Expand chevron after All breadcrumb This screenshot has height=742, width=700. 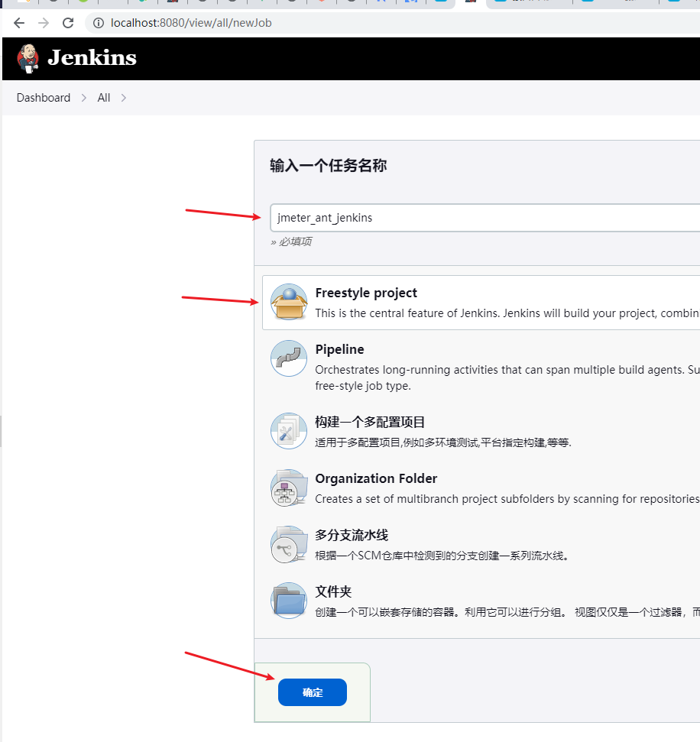pos(124,98)
